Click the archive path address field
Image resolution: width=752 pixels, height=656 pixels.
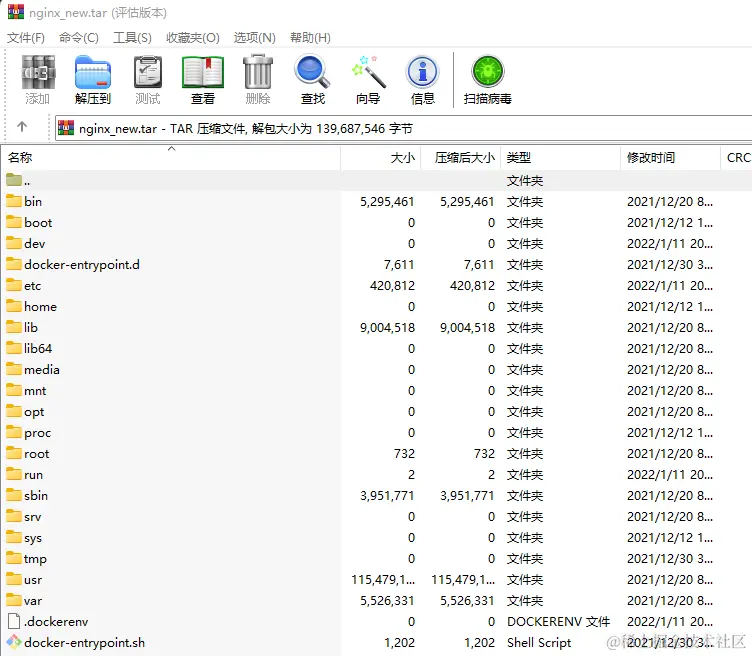coord(403,128)
